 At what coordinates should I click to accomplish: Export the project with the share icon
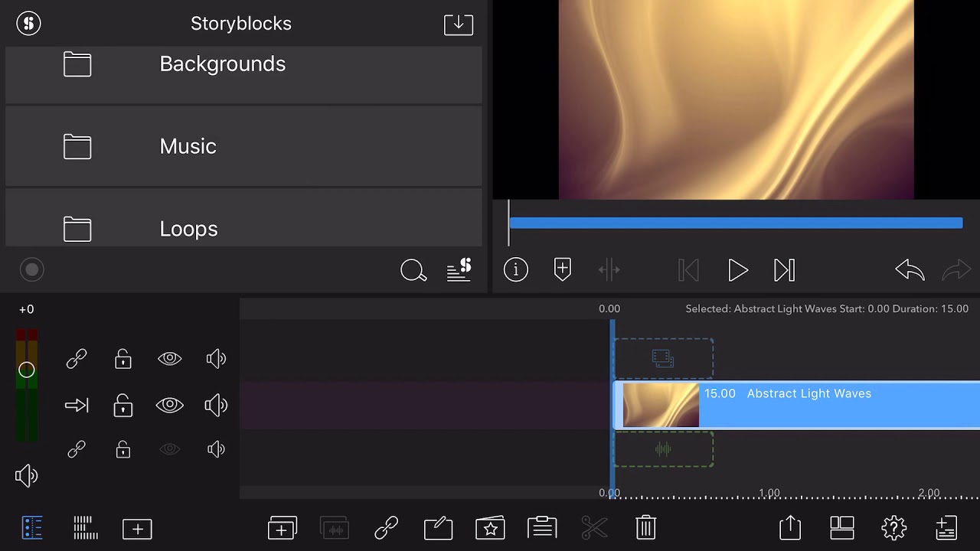(790, 527)
